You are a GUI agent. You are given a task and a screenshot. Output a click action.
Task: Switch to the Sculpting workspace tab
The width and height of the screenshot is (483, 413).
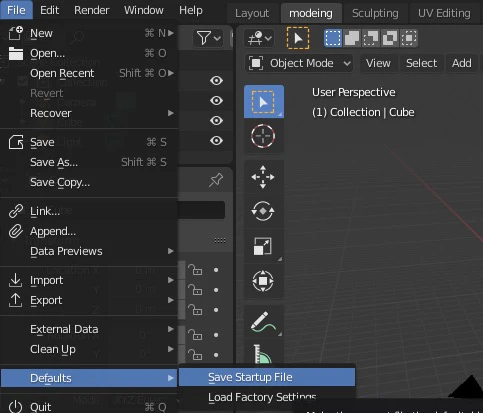375,13
